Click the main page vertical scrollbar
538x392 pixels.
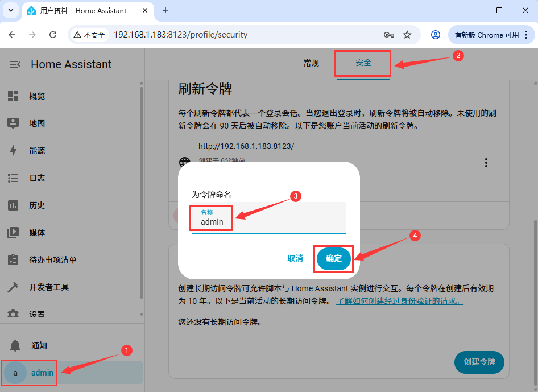[x=536, y=302]
